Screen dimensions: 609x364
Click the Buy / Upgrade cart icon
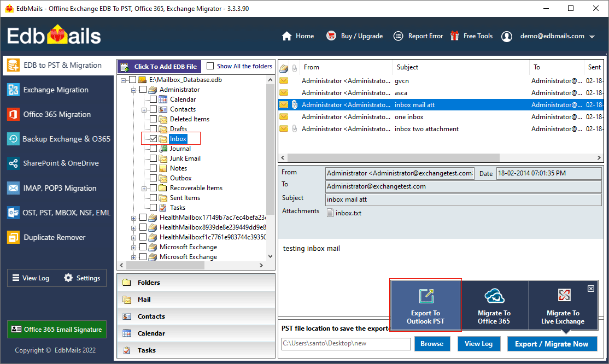[x=331, y=36]
